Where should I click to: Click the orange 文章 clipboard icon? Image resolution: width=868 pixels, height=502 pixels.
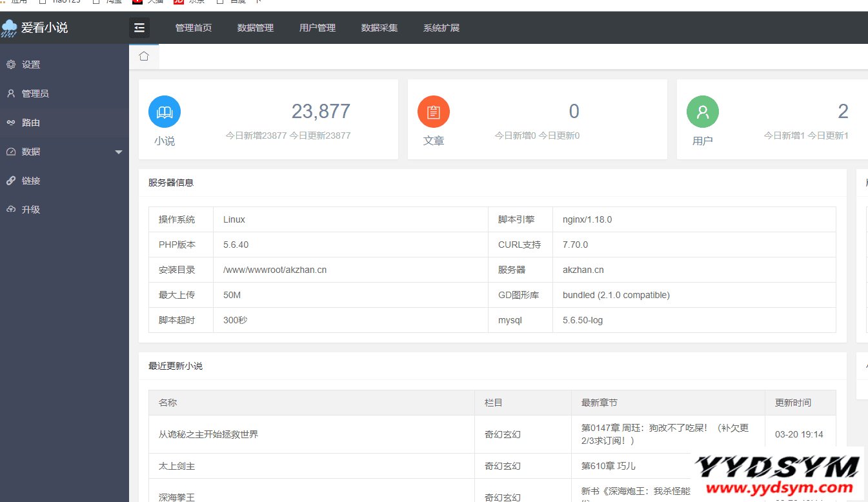tap(434, 112)
